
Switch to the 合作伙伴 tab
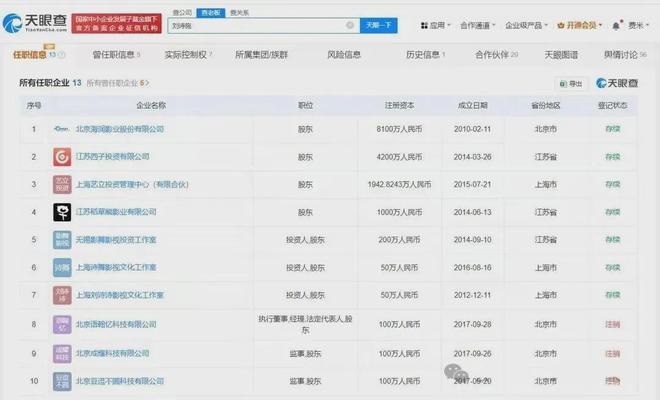coord(496,55)
